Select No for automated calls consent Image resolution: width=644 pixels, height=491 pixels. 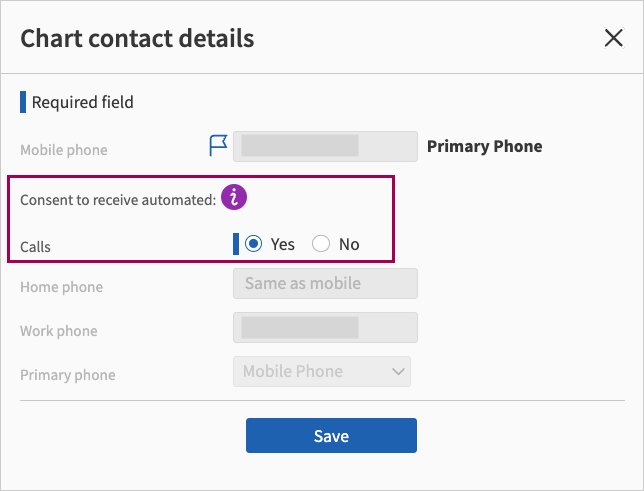(321, 244)
